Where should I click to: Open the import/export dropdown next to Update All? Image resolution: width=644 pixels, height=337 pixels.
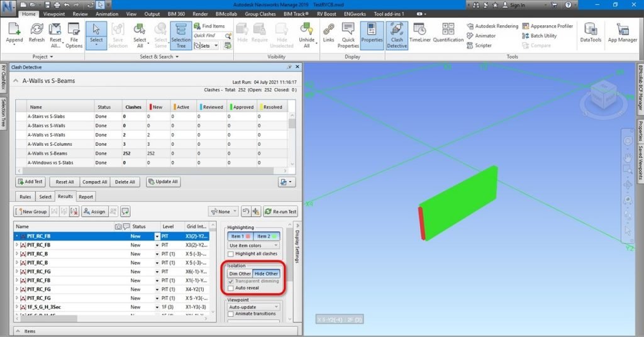(x=286, y=182)
